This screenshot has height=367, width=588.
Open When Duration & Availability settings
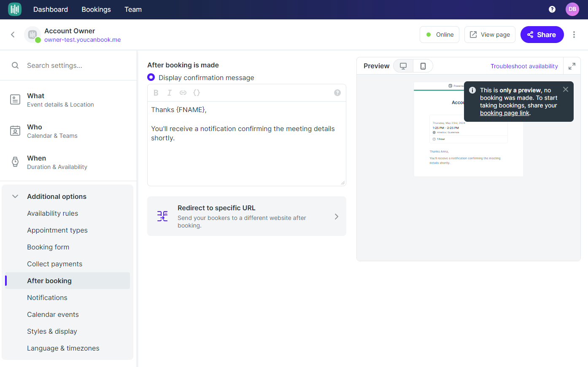pos(68,162)
